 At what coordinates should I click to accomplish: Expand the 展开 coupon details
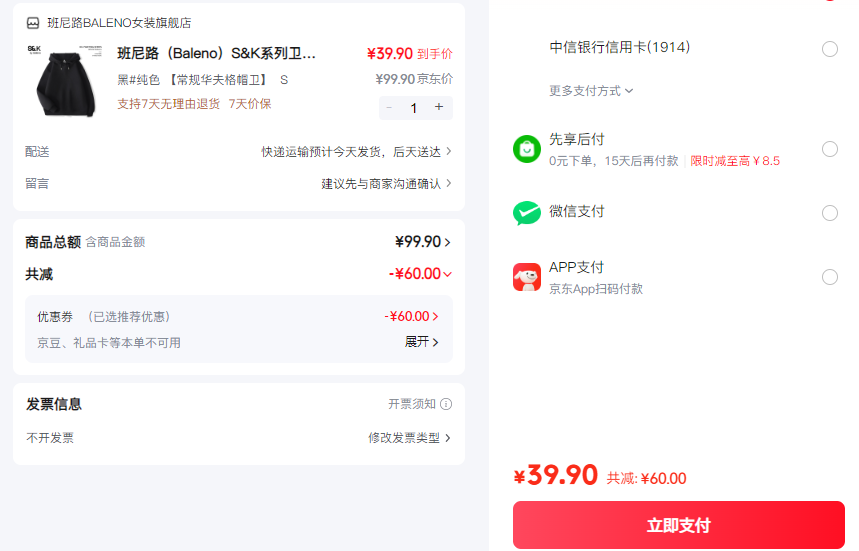(421, 342)
